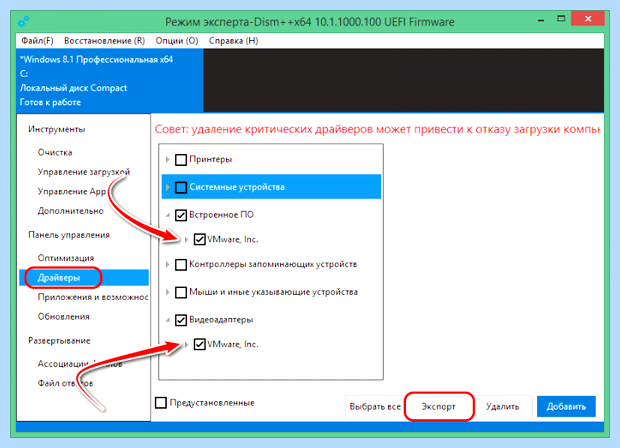Screen dimensions: 620x448
Task: Expand Контроллеры запоминающих устройств node
Action: (x=168, y=265)
